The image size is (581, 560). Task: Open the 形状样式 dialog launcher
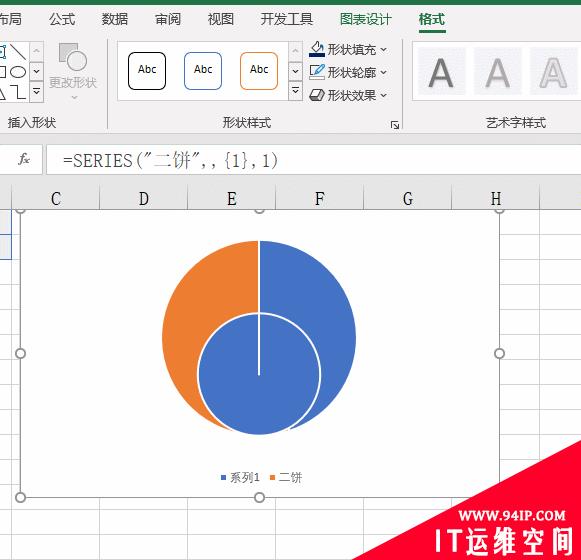[395, 125]
